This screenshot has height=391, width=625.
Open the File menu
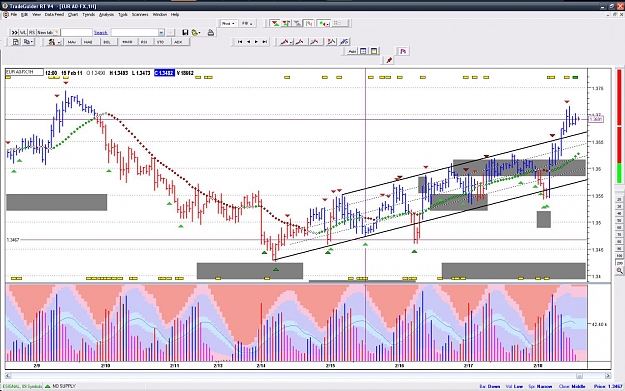click(x=14, y=14)
